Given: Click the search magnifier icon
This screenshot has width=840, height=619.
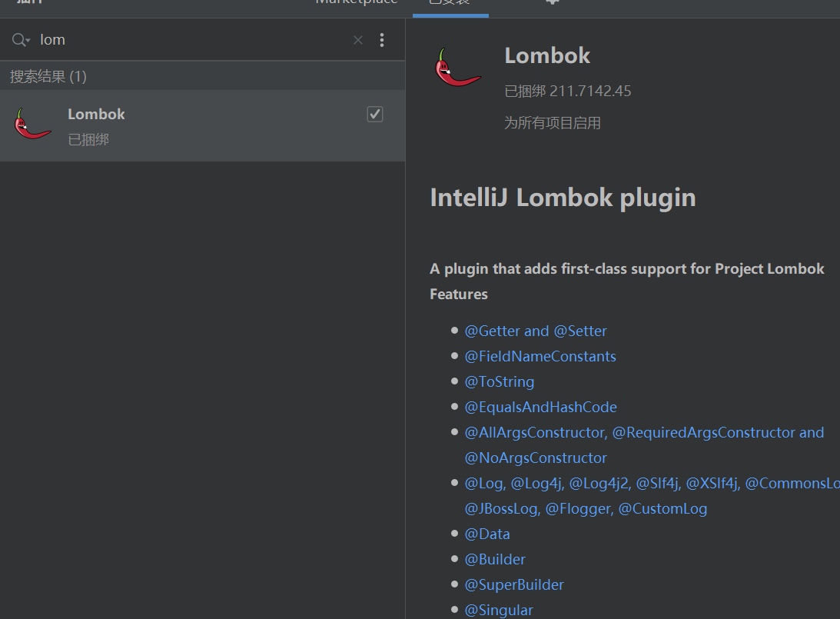Looking at the screenshot, I should 17,40.
